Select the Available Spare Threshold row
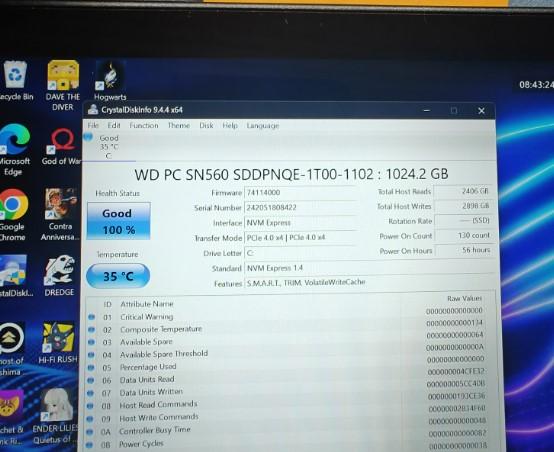This screenshot has height=452, width=554. coord(287,353)
